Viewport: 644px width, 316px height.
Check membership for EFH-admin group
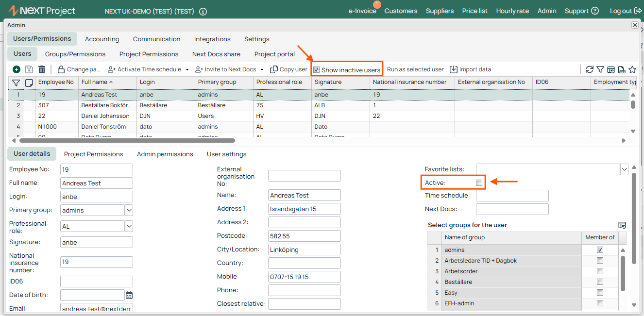point(600,303)
